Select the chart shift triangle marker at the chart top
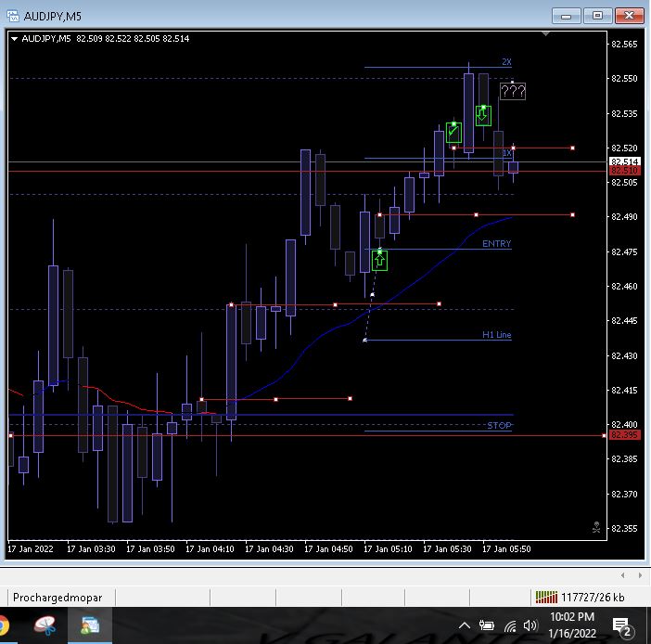Screen dimensions: 651x644 (545, 33)
